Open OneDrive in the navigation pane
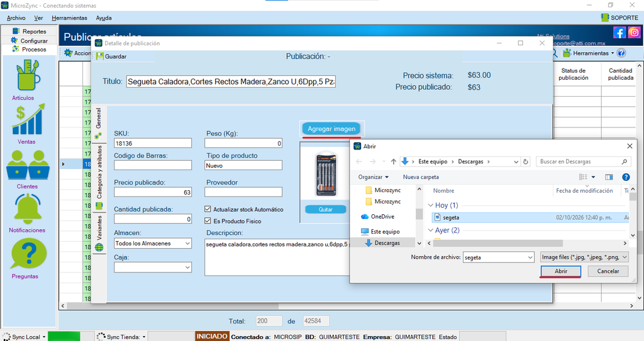 (377, 216)
